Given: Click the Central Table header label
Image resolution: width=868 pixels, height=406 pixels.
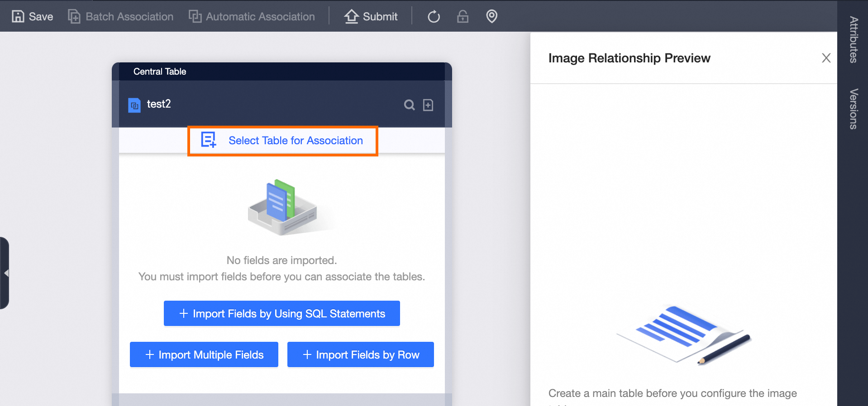Looking at the screenshot, I should click(160, 71).
